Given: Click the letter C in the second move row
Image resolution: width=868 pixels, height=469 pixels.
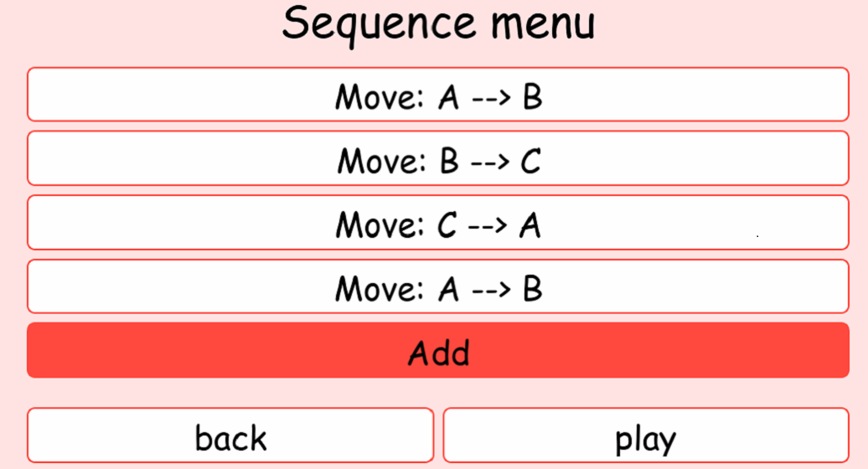Looking at the screenshot, I should 531,160.
